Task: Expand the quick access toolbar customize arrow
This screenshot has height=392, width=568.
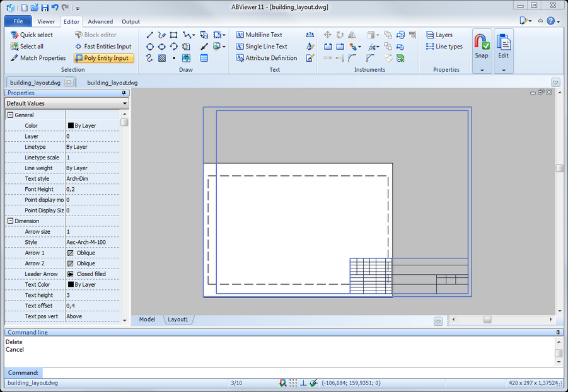Action: click(78, 8)
